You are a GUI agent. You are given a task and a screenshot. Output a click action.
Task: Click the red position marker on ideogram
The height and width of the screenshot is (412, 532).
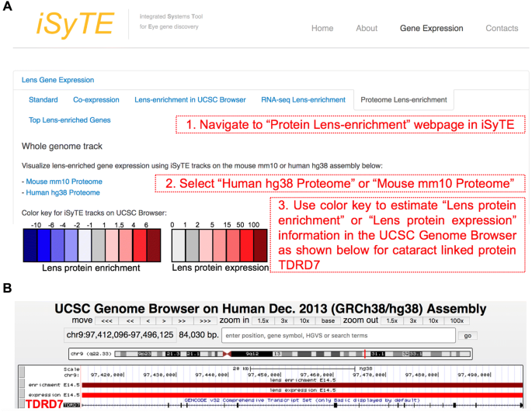coord(365,354)
